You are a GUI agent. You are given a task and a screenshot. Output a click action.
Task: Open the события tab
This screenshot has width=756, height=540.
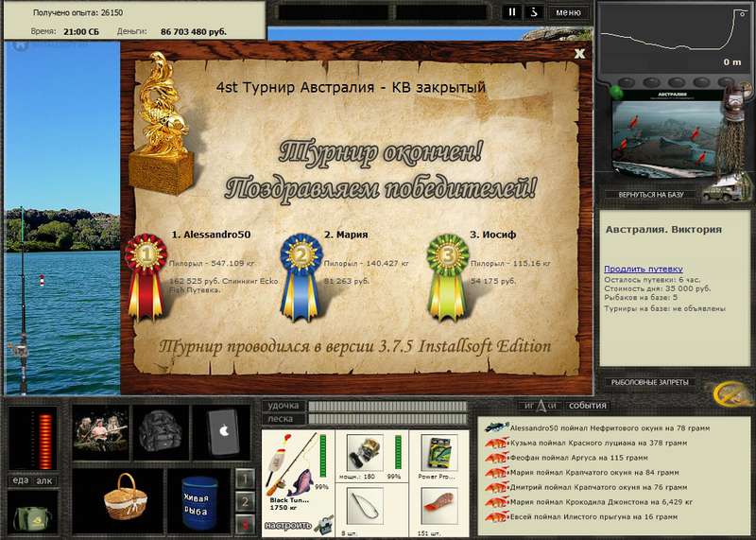pos(587,406)
